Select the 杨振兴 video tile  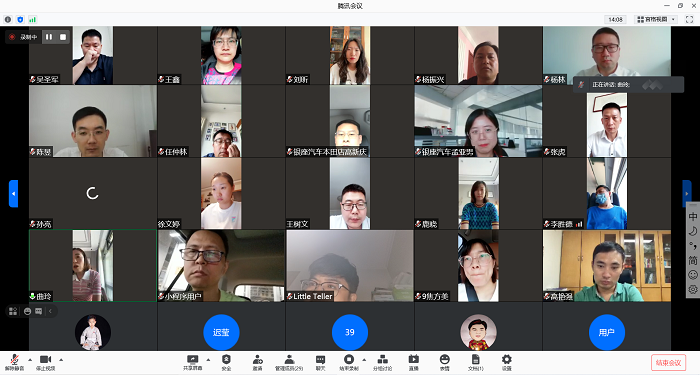point(478,55)
